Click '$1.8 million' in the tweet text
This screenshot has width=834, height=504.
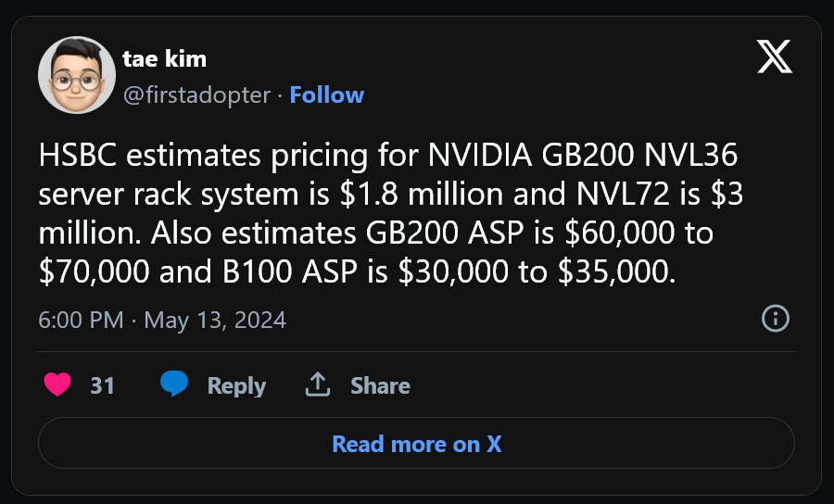click(x=422, y=194)
